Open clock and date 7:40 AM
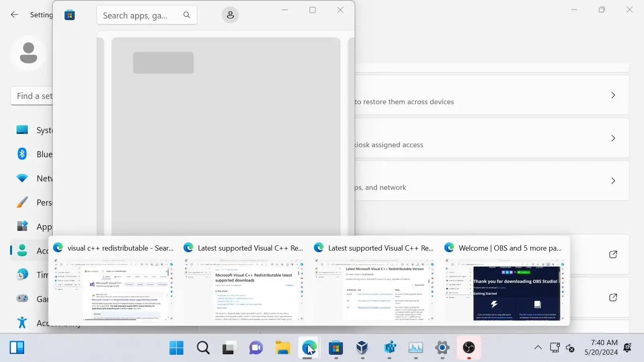 pyautogui.click(x=601, y=348)
